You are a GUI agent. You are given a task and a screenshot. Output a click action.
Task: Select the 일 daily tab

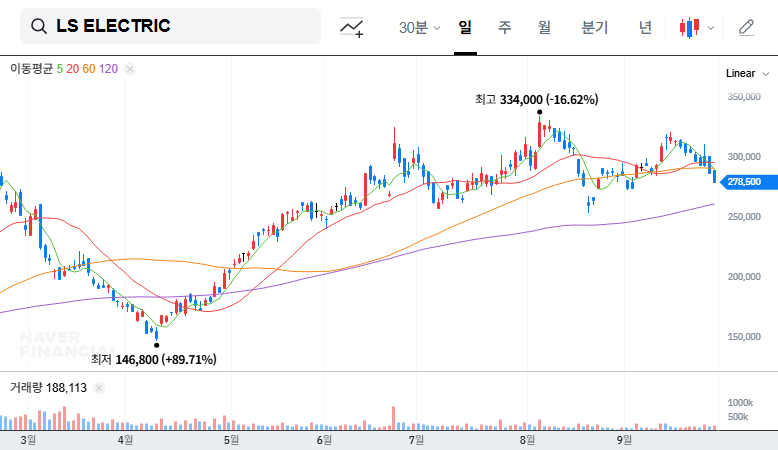(465, 27)
